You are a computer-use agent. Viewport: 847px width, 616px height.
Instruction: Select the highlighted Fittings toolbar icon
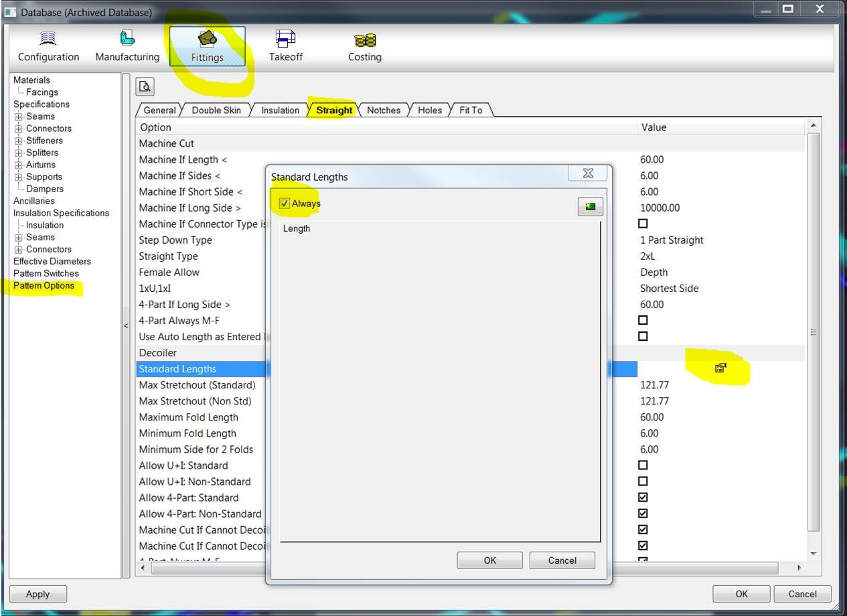pos(207,46)
